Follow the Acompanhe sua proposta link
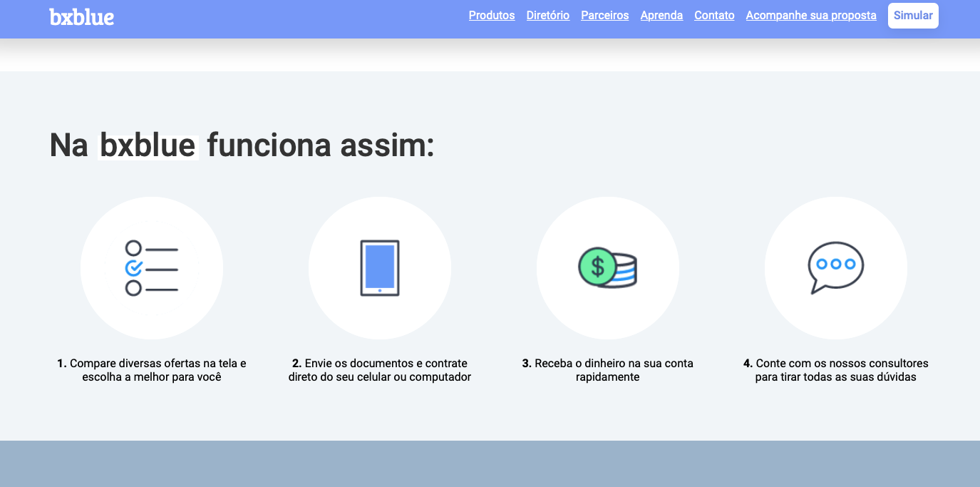980x487 pixels. pyautogui.click(x=811, y=16)
